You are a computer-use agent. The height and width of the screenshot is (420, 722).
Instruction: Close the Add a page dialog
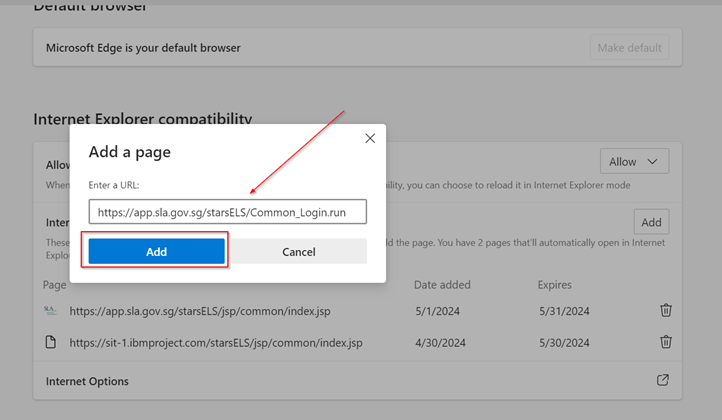click(x=370, y=138)
